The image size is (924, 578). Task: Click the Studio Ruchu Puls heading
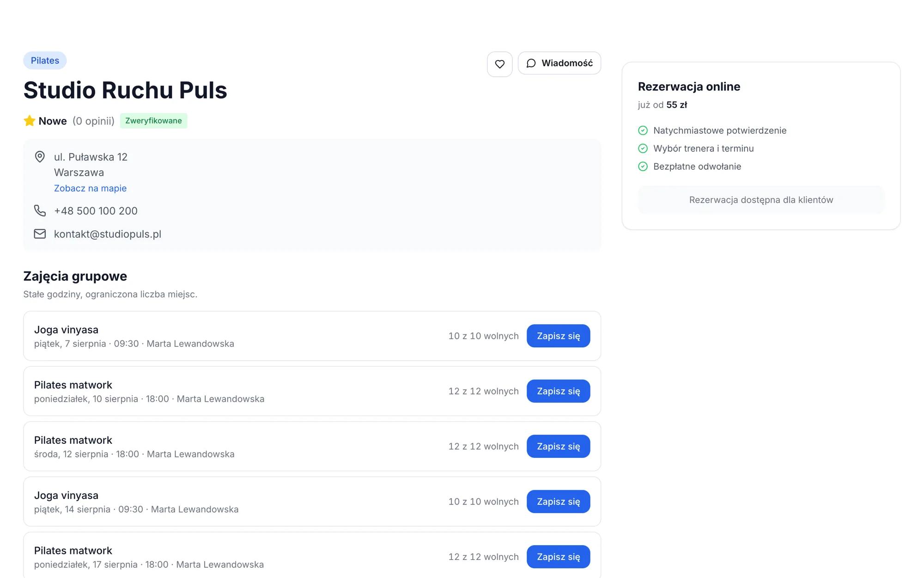[x=125, y=90]
